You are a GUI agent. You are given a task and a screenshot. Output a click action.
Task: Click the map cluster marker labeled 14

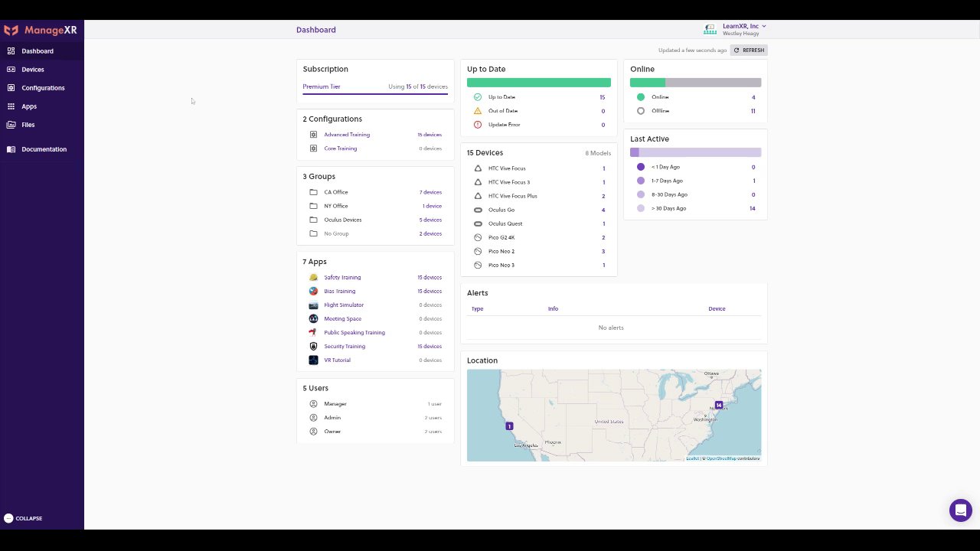[719, 405]
